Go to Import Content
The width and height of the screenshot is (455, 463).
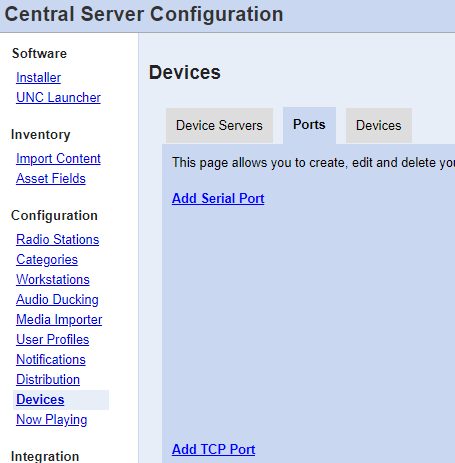coord(58,159)
